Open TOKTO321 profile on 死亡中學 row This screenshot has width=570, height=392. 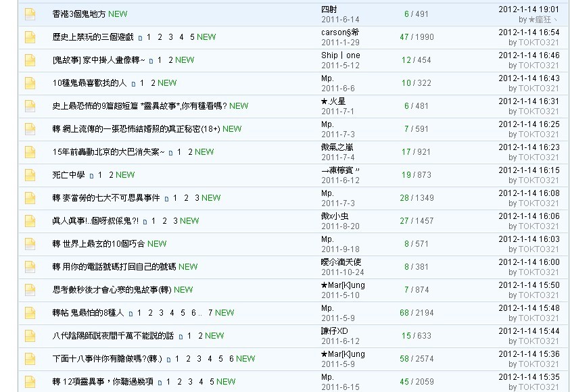pos(538,180)
